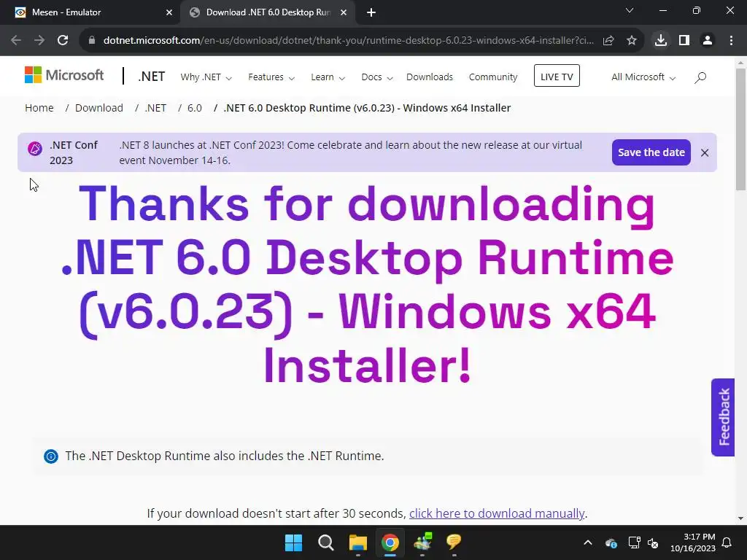Image resolution: width=747 pixels, height=560 pixels.
Task: Open Windows taskbar search
Action: tap(326, 542)
